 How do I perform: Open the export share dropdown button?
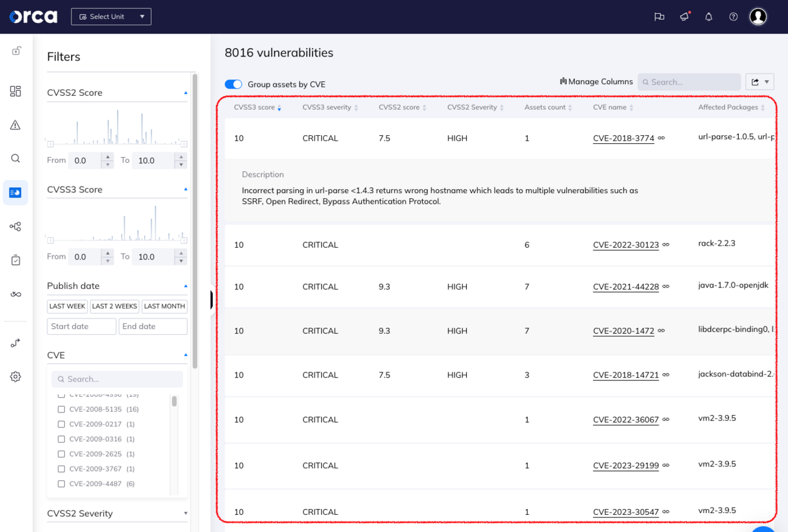[x=760, y=82]
